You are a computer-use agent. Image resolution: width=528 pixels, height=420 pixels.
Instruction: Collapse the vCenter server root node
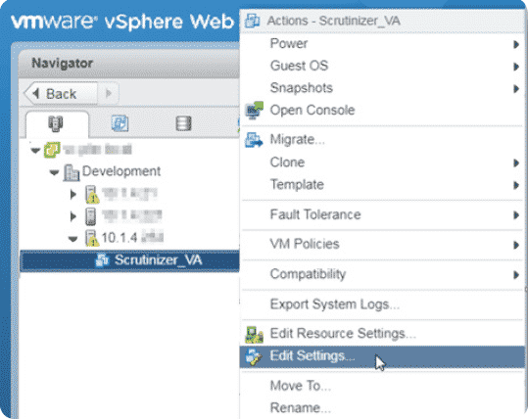[35, 150]
